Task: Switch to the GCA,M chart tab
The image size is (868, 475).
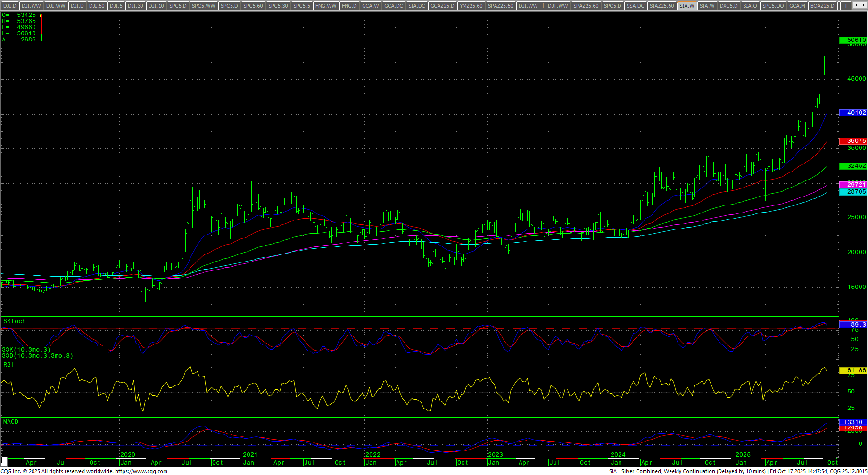Action: point(797,6)
